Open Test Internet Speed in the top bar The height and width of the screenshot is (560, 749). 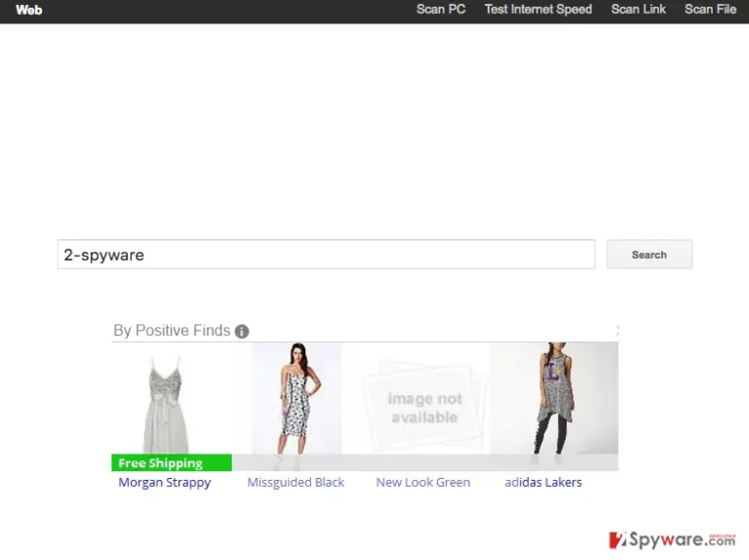pos(538,10)
